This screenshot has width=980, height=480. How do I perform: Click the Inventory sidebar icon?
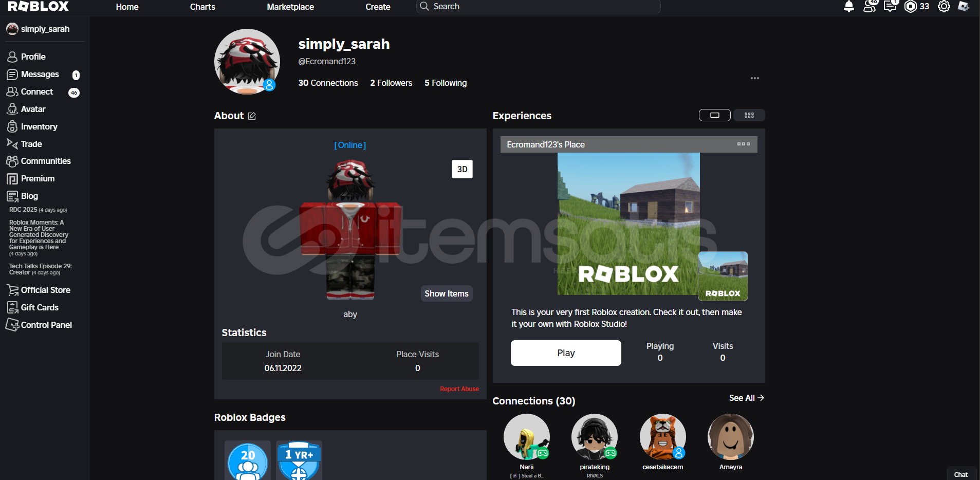[x=12, y=126]
